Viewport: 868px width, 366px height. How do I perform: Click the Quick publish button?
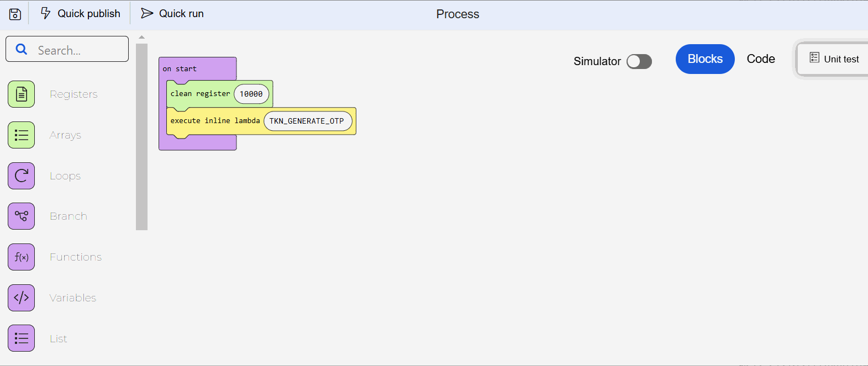point(80,13)
